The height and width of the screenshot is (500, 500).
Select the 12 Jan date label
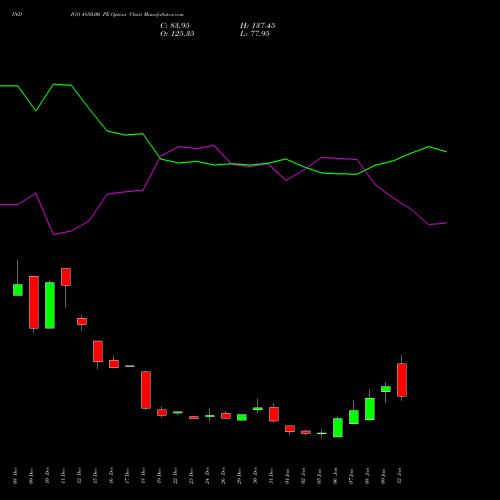pyautogui.click(x=399, y=476)
